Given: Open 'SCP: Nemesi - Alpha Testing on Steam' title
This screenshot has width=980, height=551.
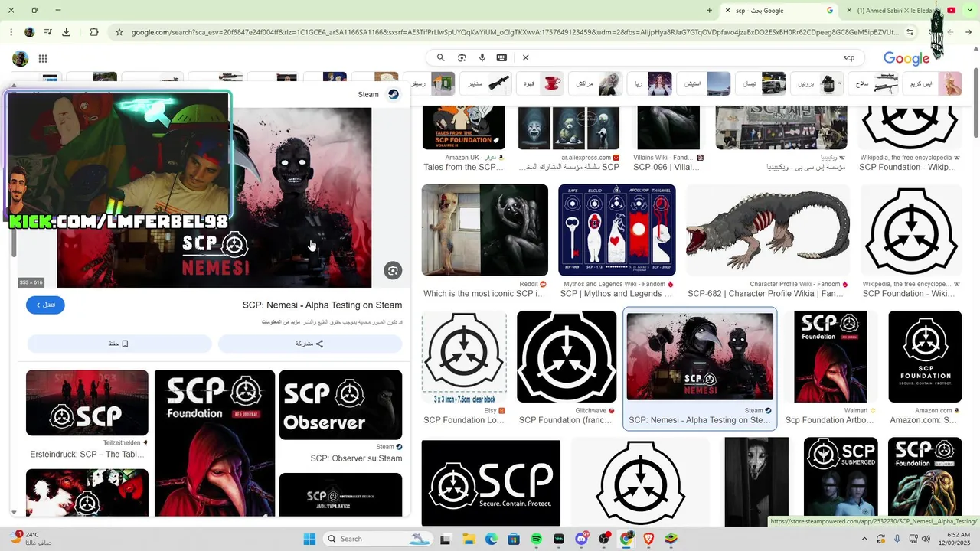Looking at the screenshot, I should tap(322, 305).
